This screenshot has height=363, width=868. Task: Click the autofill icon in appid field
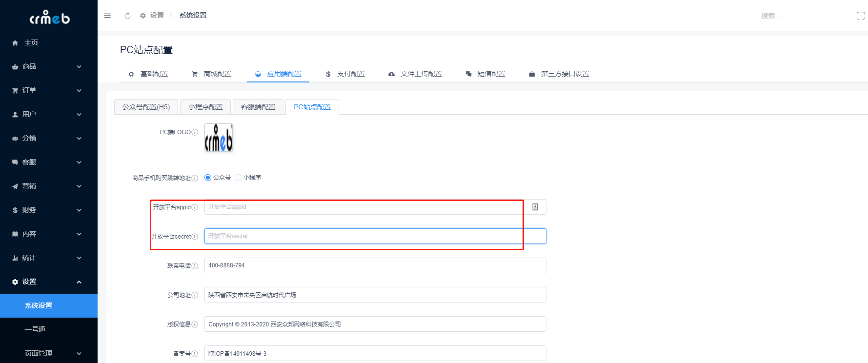(535, 207)
